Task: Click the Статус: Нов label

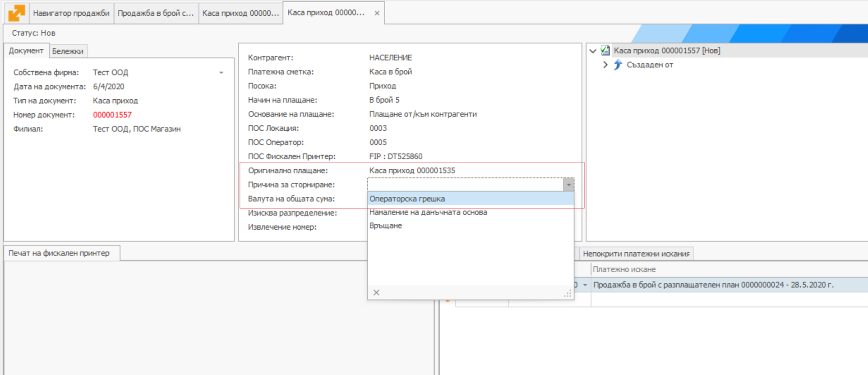Action: [34, 33]
